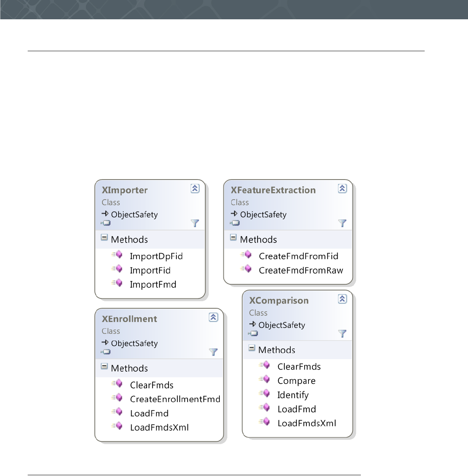
Task: Select LoadFmdsXml text in XComparison
Action: click(306, 423)
